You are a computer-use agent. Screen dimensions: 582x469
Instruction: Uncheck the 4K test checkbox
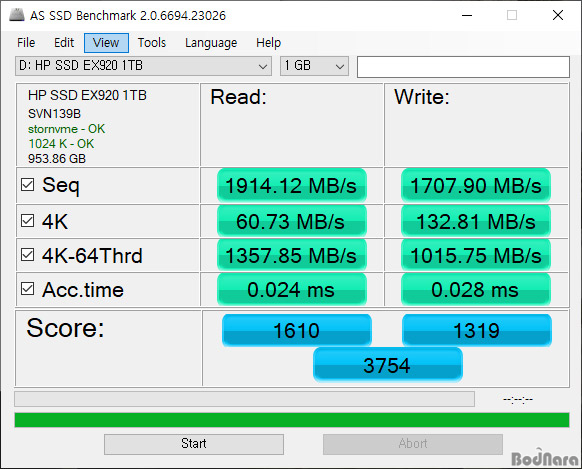(27, 221)
